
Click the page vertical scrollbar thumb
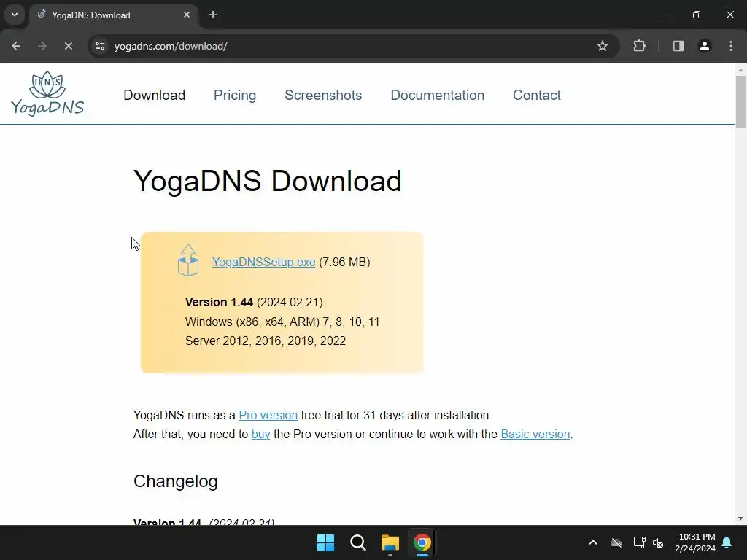(x=740, y=102)
